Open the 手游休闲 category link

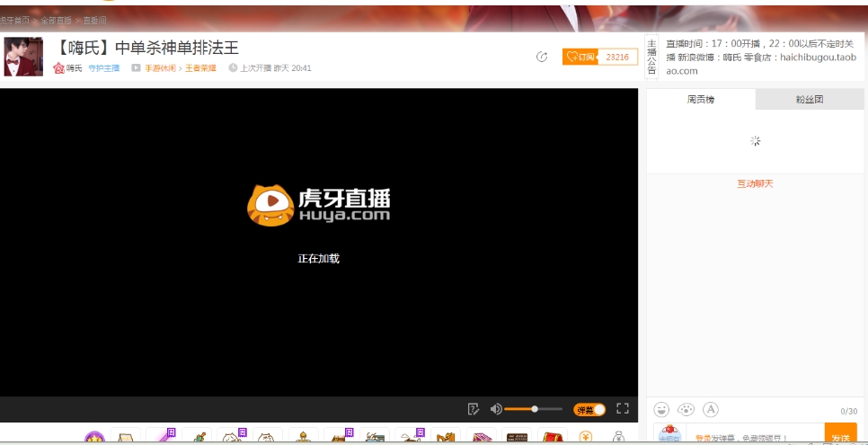click(160, 68)
